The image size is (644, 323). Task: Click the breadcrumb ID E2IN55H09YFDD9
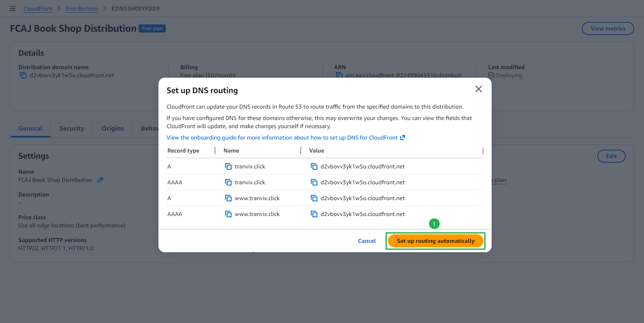[135, 9]
